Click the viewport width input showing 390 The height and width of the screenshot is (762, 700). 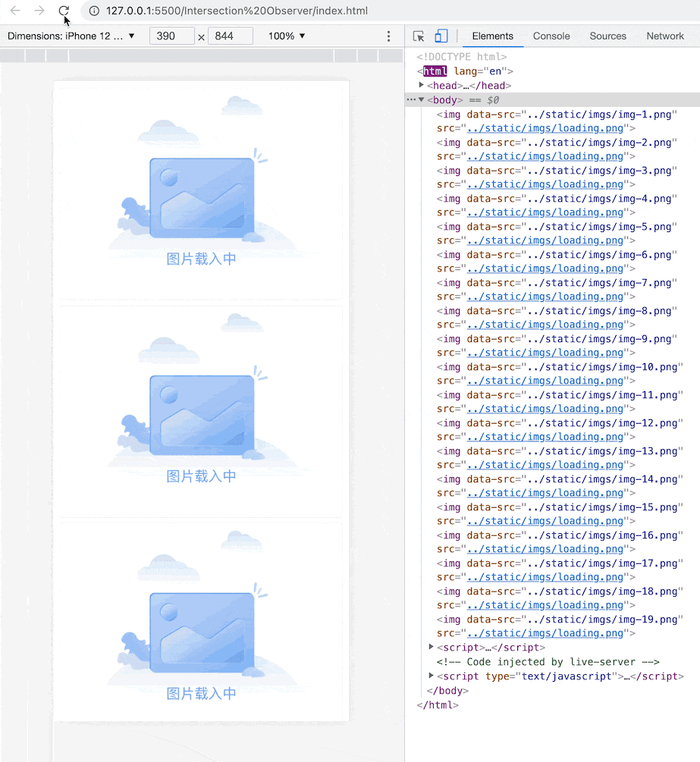172,36
